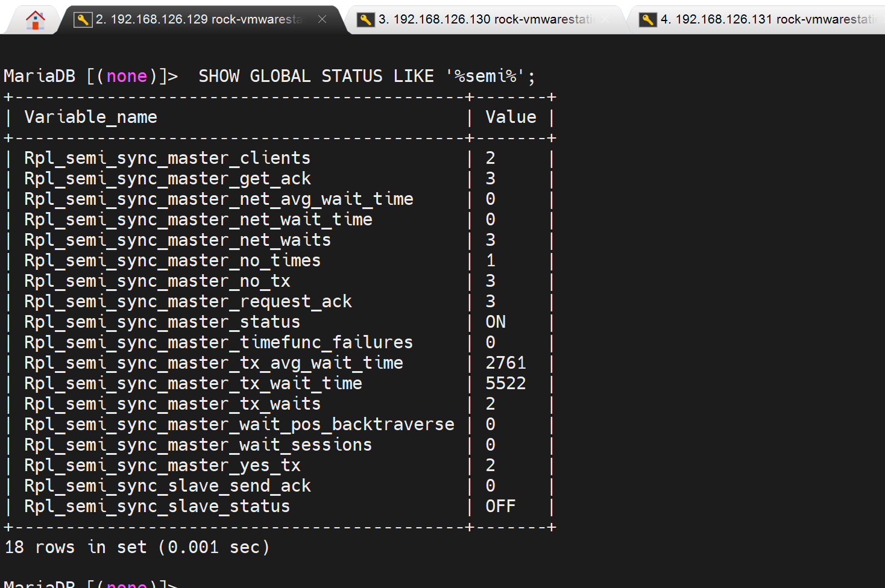Click the Rpl_semi_sync_master_clients variable name
The width and height of the screenshot is (885, 588).
(167, 158)
